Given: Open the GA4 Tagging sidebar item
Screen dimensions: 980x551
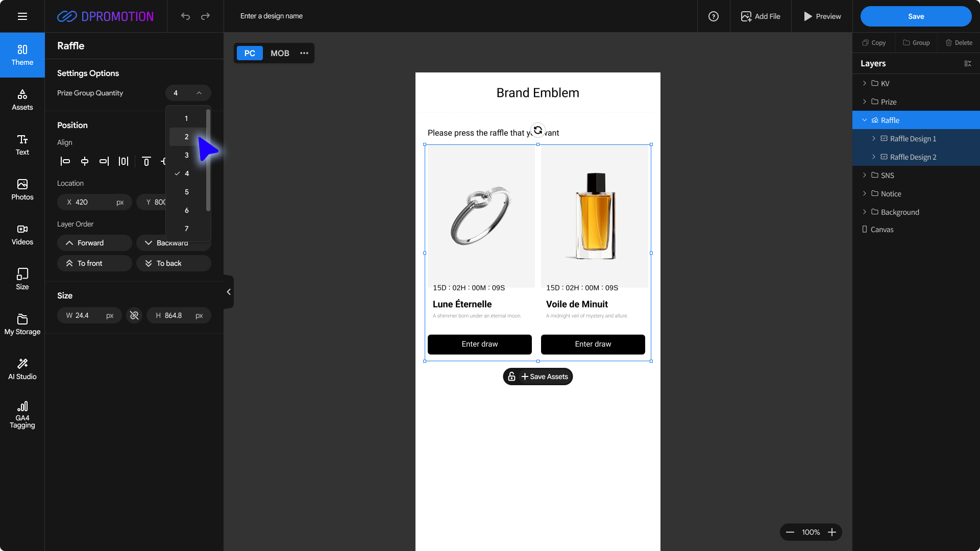Looking at the screenshot, I should pos(22,414).
